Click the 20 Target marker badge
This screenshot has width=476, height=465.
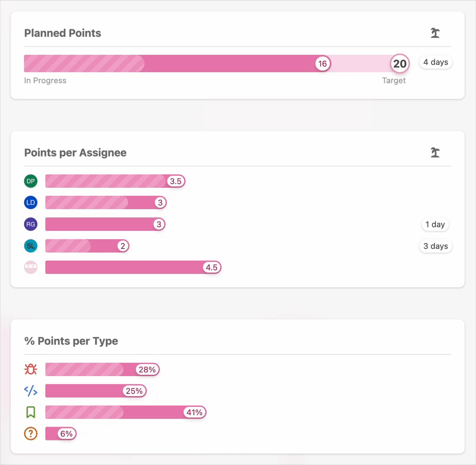point(400,63)
